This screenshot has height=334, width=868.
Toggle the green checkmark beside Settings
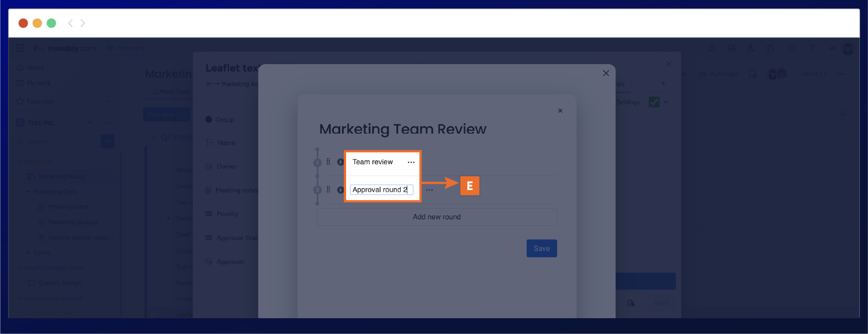[654, 102]
